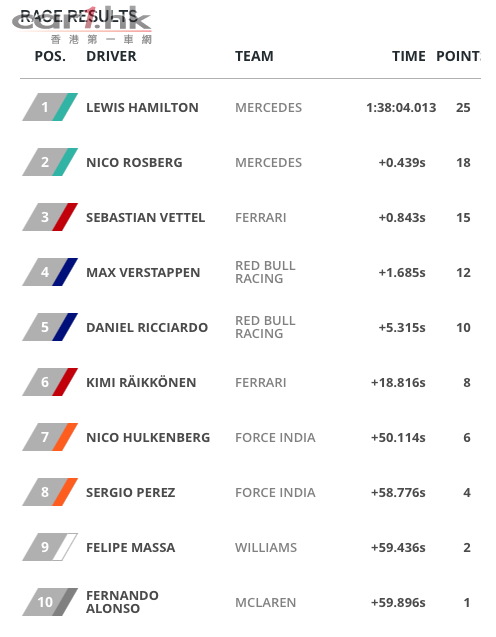The image size is (496, 637).
Task: Click the TIME column header
Action: click(x=409, y=56)
